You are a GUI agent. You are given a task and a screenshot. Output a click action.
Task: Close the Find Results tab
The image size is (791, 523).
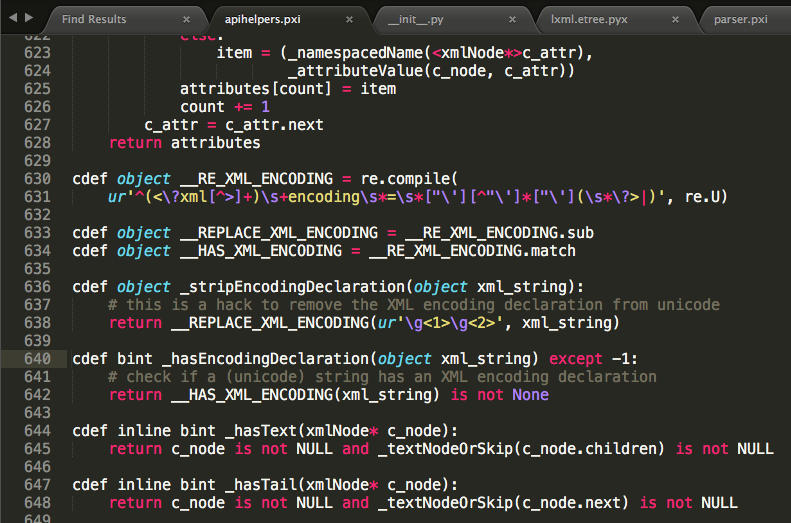click(186, 19)
